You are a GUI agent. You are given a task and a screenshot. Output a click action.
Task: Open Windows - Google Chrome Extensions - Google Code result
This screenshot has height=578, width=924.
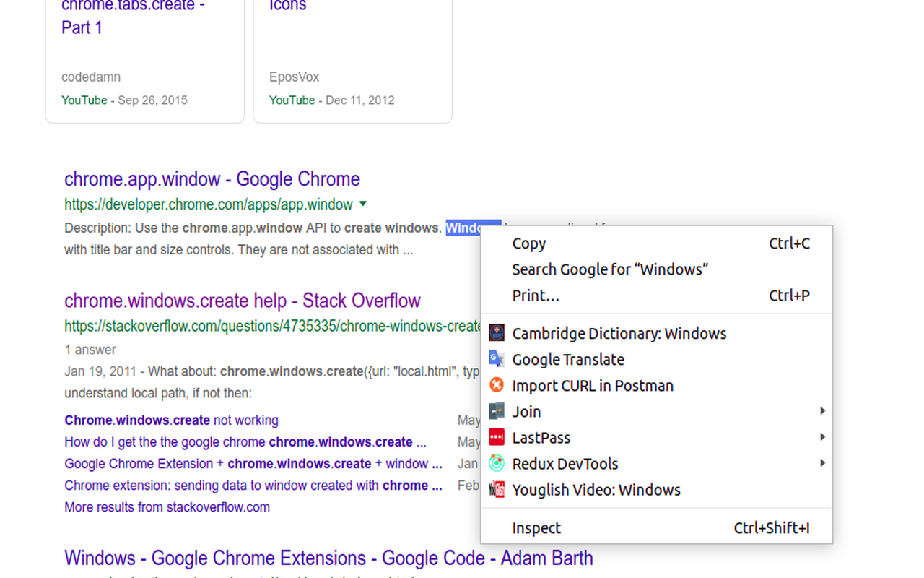pyautogui.click(x=328, y=558)
